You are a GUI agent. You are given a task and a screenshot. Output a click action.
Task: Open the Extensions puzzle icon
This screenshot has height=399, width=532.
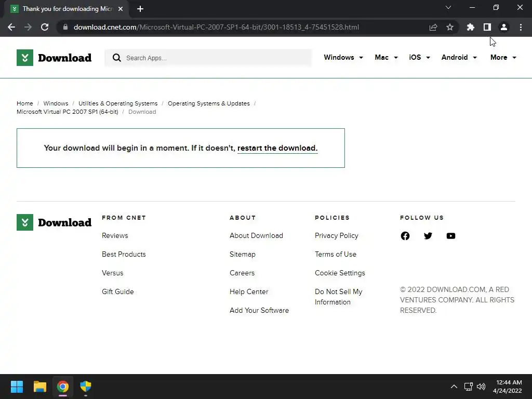tap(470, 27)
